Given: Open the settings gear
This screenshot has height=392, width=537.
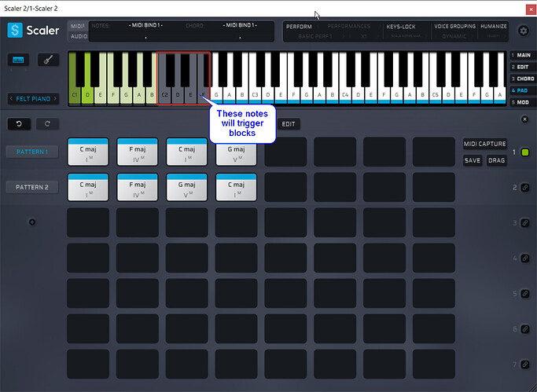Looking at the screenshot, I should [x=524, y=31].
